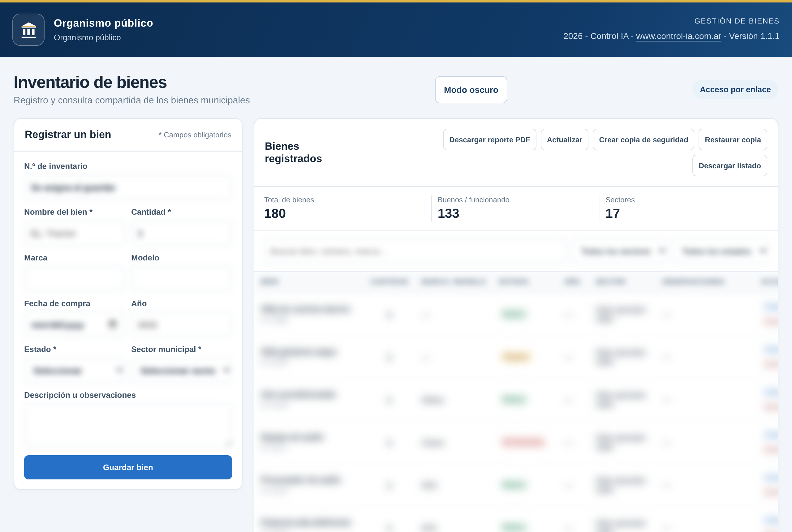Refresh list with Actualizar button
The height and width of the screenshot is (532, 792).
tap(564, 139)
